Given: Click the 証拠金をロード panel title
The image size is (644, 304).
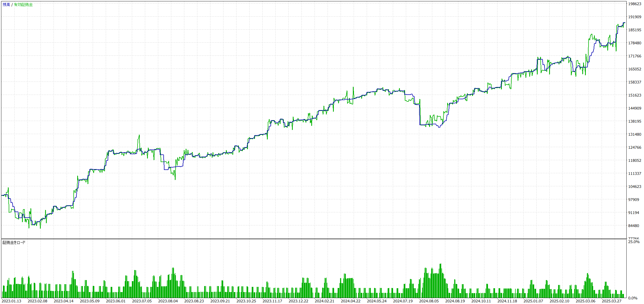Looking at the screenshot, I should click(14, 243).
